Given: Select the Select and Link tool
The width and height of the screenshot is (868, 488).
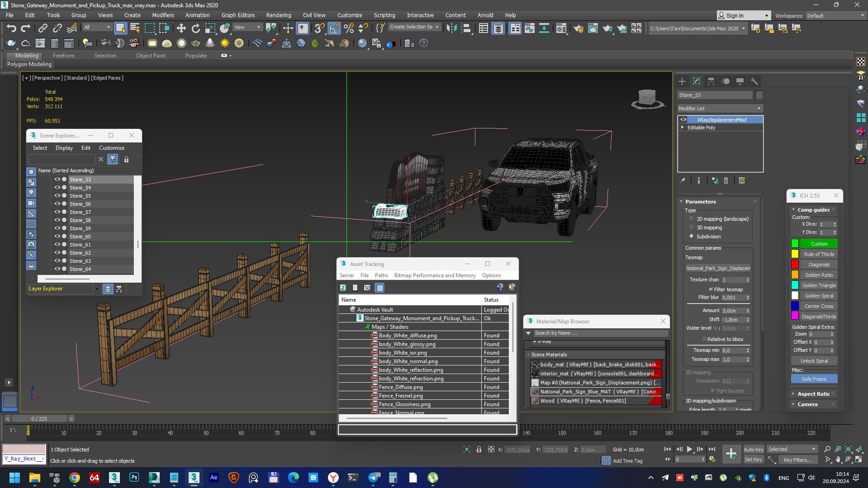Looking at the screenshot, I should coord(43,28).
